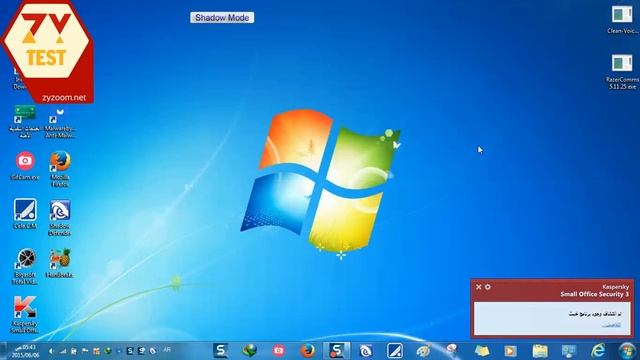Select the green Arabic-named desktop shortcut
Screen dimensions: 640x360
pos(25,122)
